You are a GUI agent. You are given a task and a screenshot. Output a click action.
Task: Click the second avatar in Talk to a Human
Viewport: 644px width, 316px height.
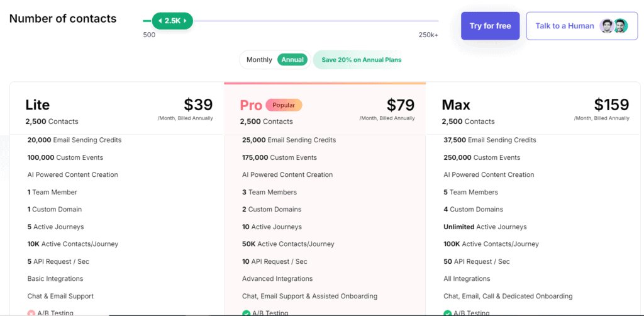pyautogui.click(x=620, y=26)
